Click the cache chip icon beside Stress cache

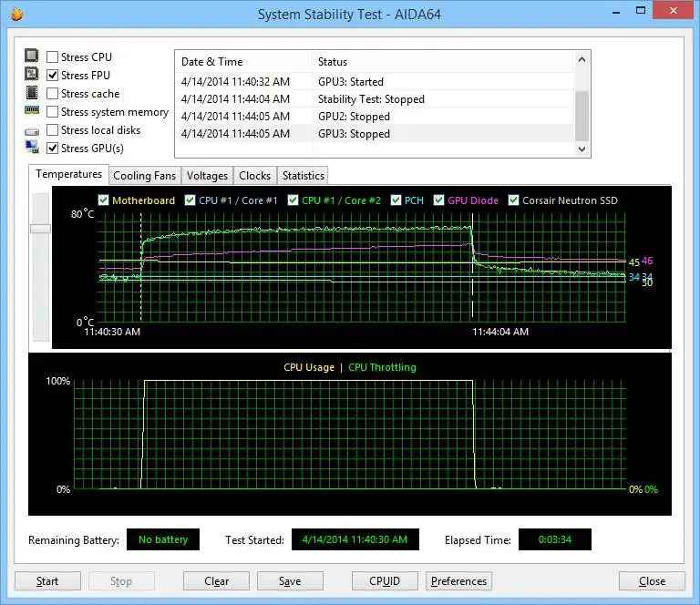point(32,92)
